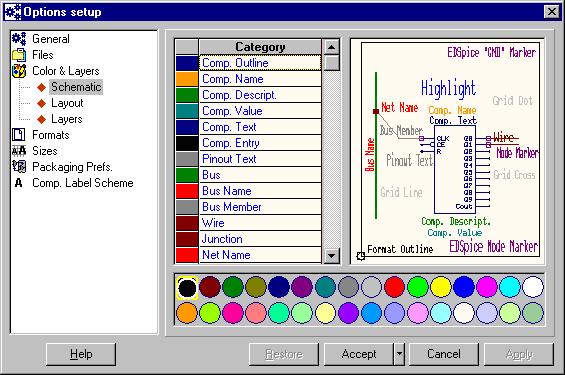Click the Cancel button

pos(444,354)
